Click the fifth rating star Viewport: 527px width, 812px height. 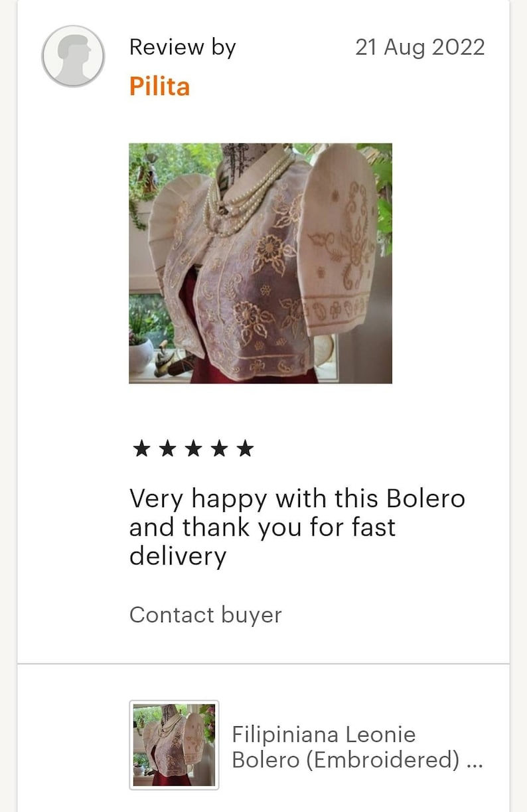click(246, 449)
